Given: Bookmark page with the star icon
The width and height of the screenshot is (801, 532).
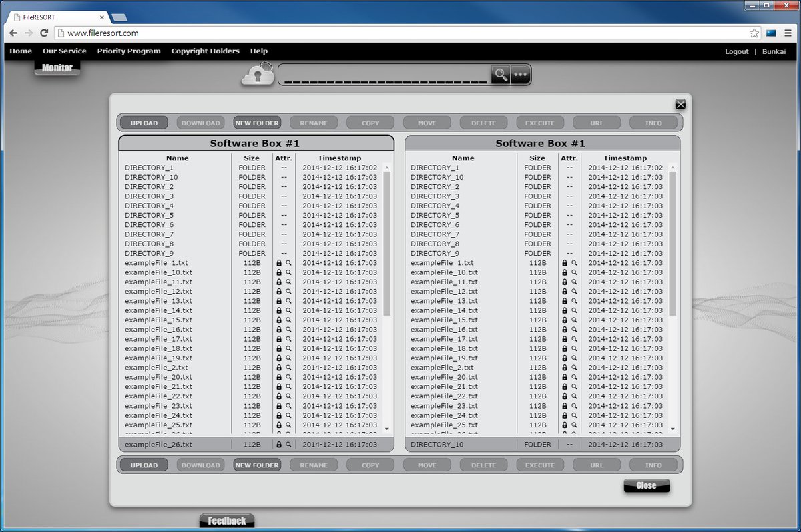Looking at the screenshot, I should [x=754, y=33].
